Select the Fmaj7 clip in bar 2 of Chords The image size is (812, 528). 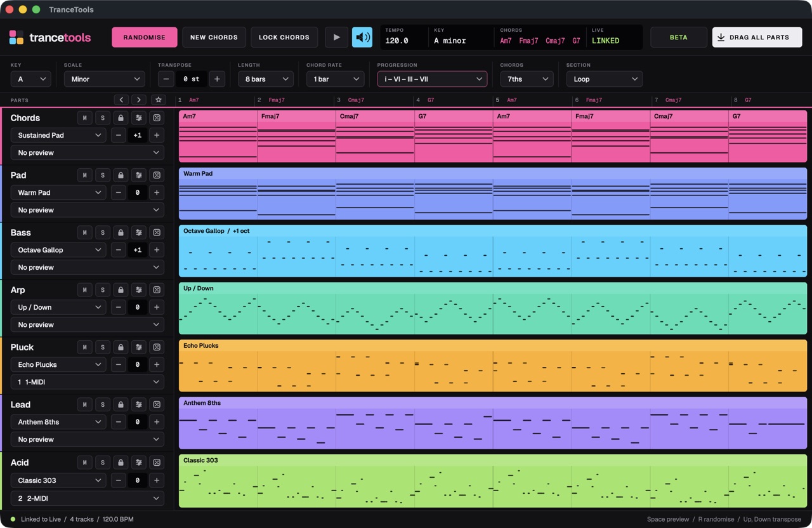(296, 136)
